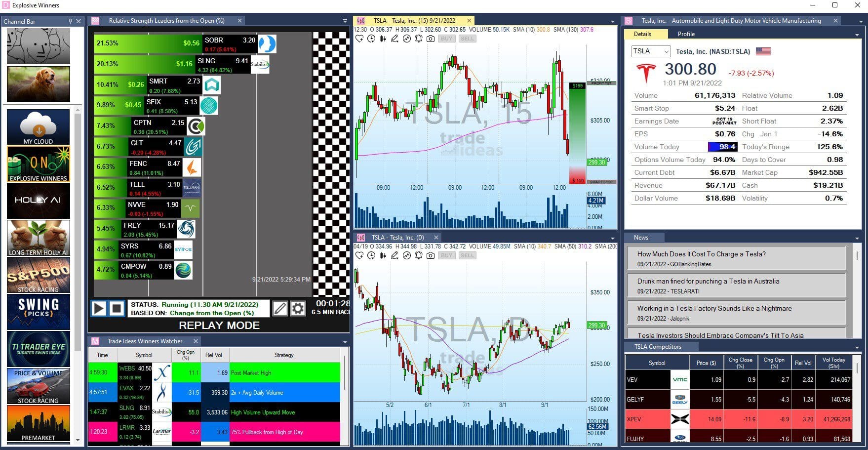Select Relative Strength Leaders from the Open tab
The width and height of the screenshot is (868, 450).
(x=166, y=21)
